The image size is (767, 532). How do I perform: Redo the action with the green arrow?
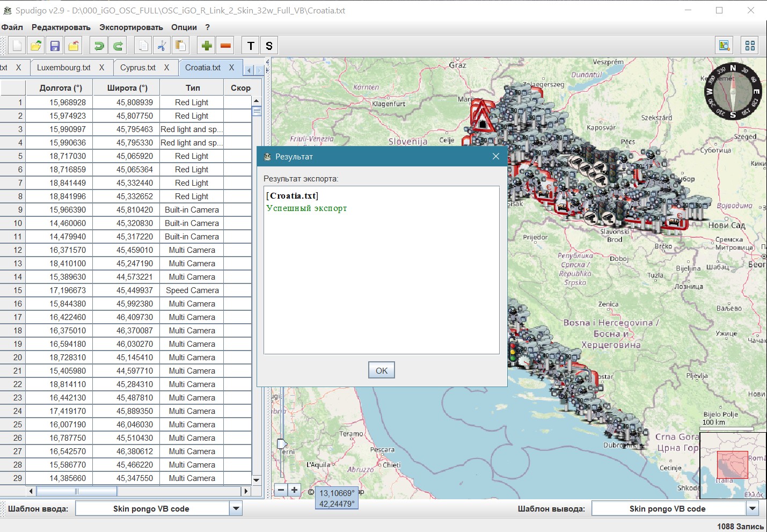click(x=118, y=46)
